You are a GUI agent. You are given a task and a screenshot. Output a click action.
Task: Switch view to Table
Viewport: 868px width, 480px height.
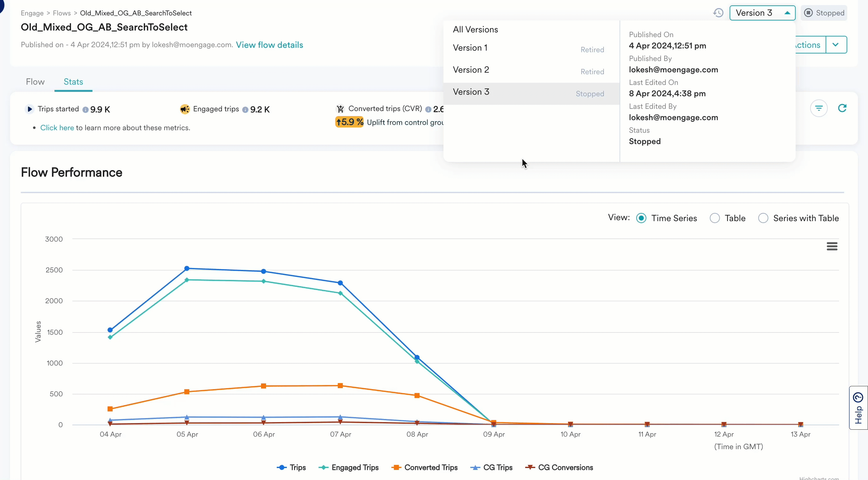pos(715,218)
